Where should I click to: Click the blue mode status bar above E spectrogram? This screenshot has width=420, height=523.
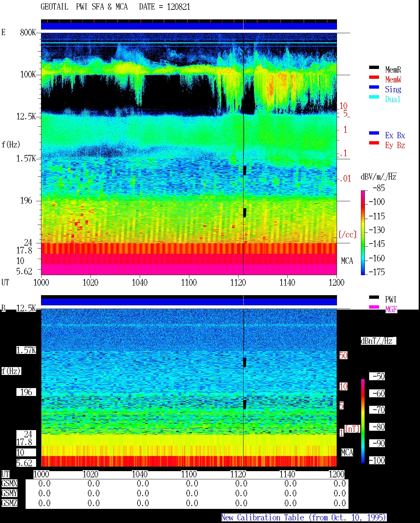[x=189, y=26]
